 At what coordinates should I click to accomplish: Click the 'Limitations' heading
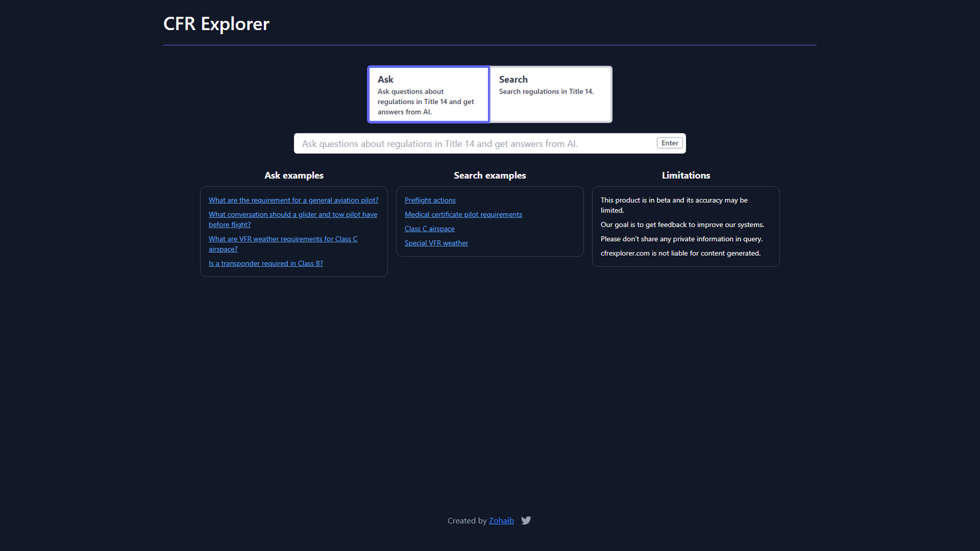pyautogui.click(x=686, y=175)
